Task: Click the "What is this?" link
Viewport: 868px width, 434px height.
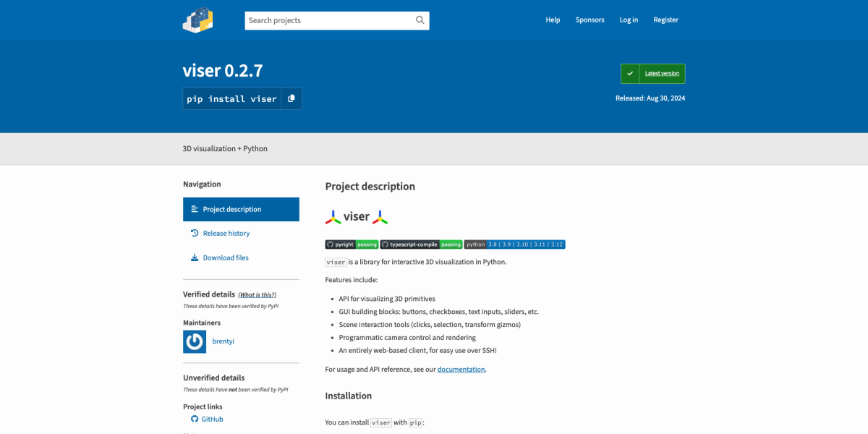Action: click(257, 294)
